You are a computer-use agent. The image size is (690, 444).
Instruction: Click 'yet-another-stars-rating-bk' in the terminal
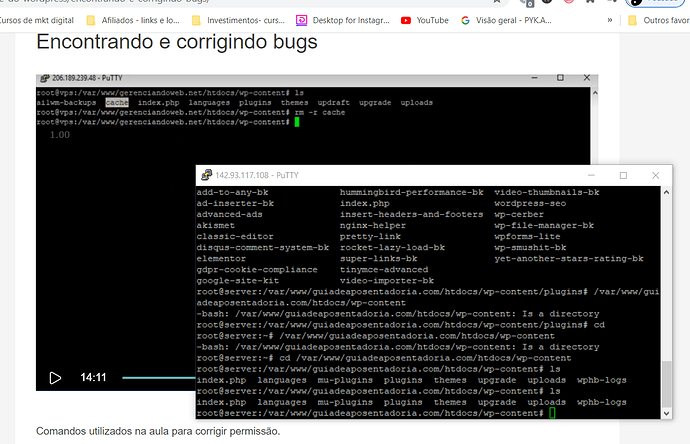tap(569, 258)
